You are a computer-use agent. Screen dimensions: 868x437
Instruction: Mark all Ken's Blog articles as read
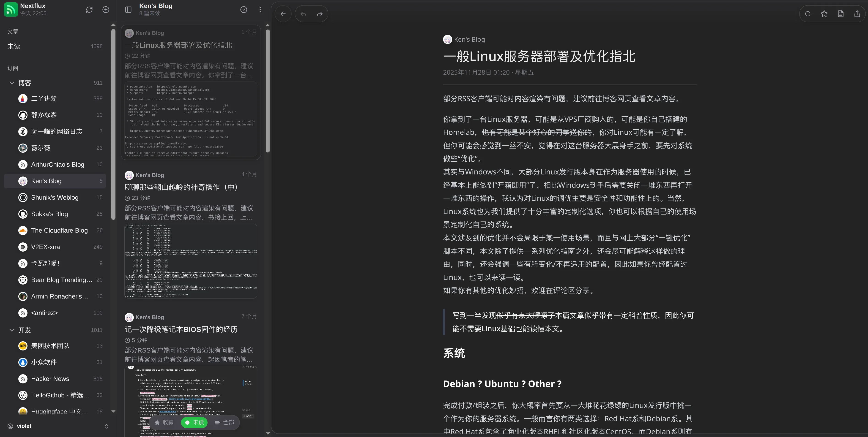[x=244, y=9]
